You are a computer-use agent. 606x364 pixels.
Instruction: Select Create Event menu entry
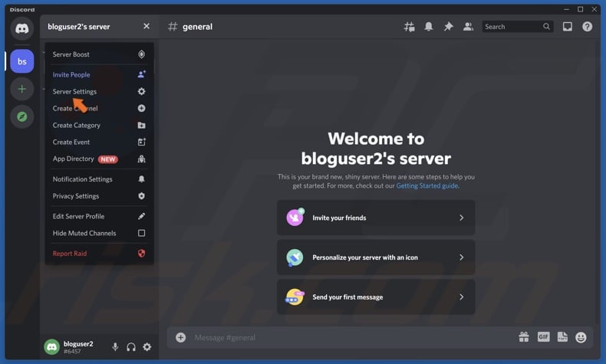[99, 142]
